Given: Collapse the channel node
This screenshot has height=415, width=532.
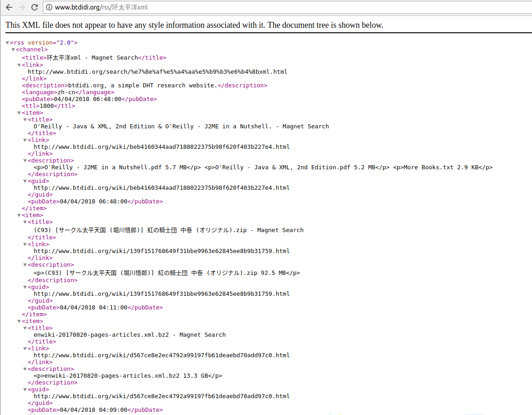Looking at the screenshot, I should [x=13, y=50].
